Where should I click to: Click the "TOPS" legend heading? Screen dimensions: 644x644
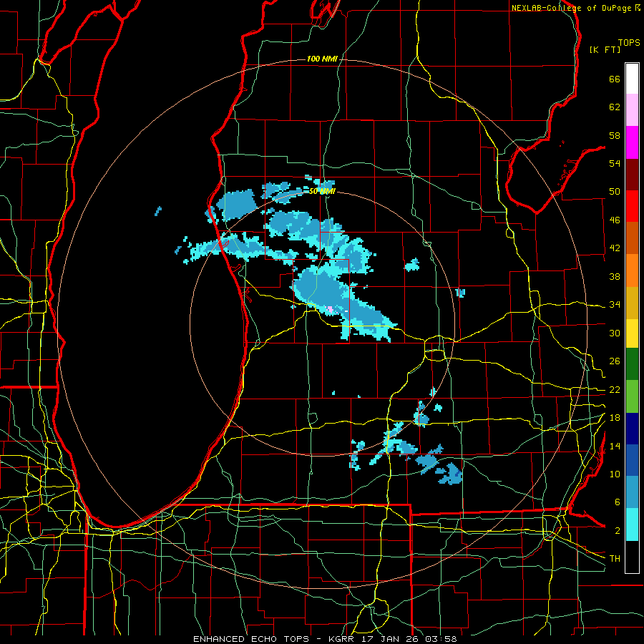pyautogui.click(x=629, y=43)
